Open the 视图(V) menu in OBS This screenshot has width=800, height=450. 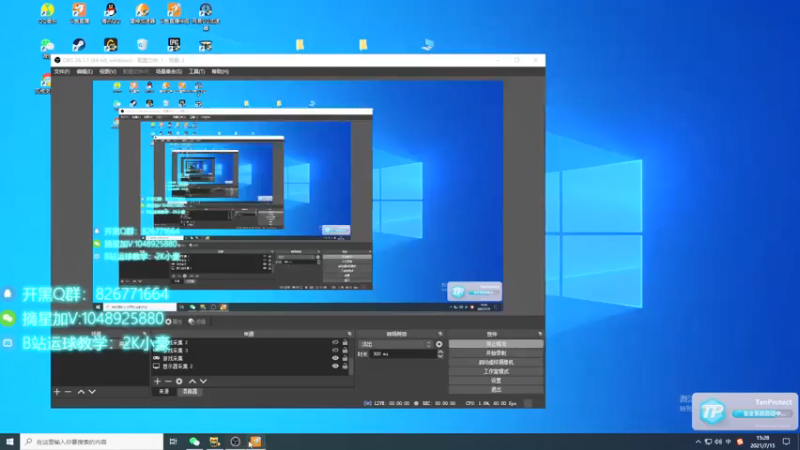click(108, 71)
